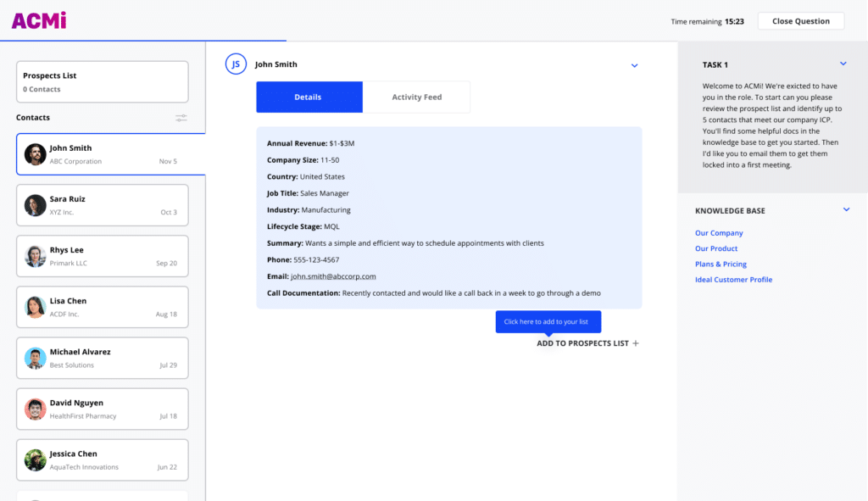
Task: Click the plus icon beside Add to Prospects List
Action: 636,343
